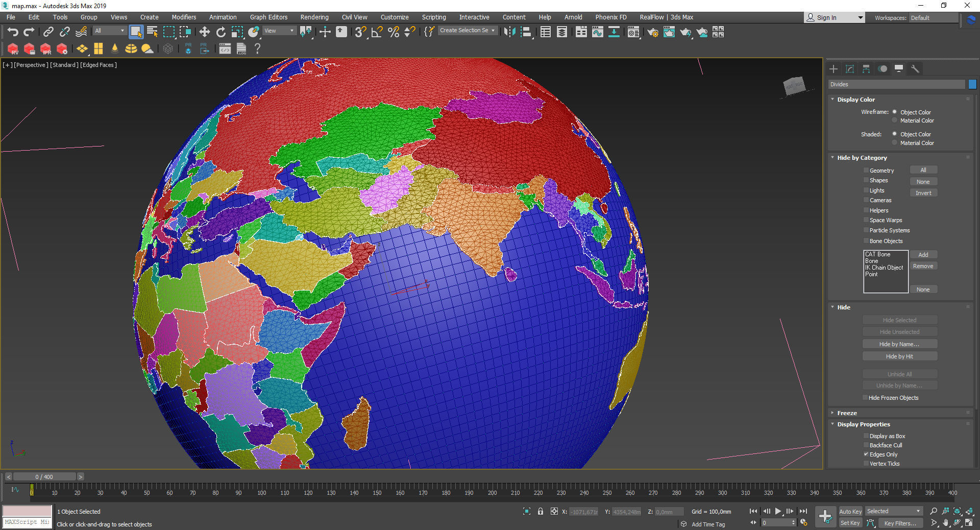The width and height of the screenshot is (980, 530).
Task: Uncheck the Edges Only checkbox
Action: [x=866, y=454]
